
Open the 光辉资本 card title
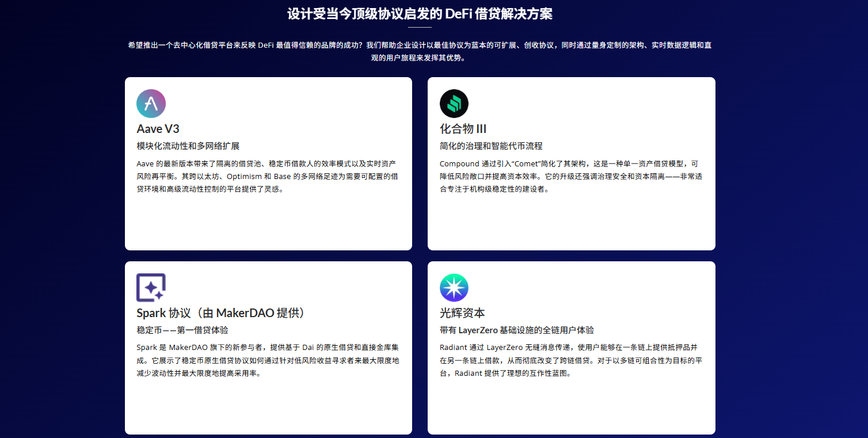click(x=462, y=313)
